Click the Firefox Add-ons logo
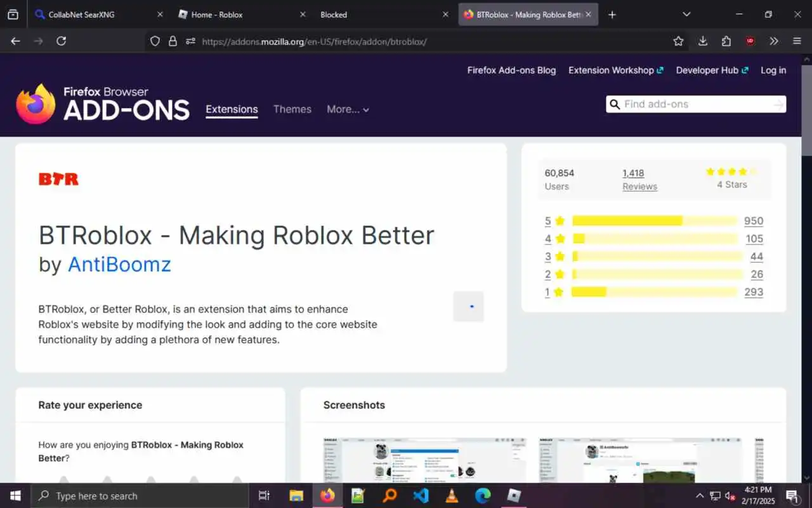This screenshot has width=812, height=508. (x=103, y=104)
